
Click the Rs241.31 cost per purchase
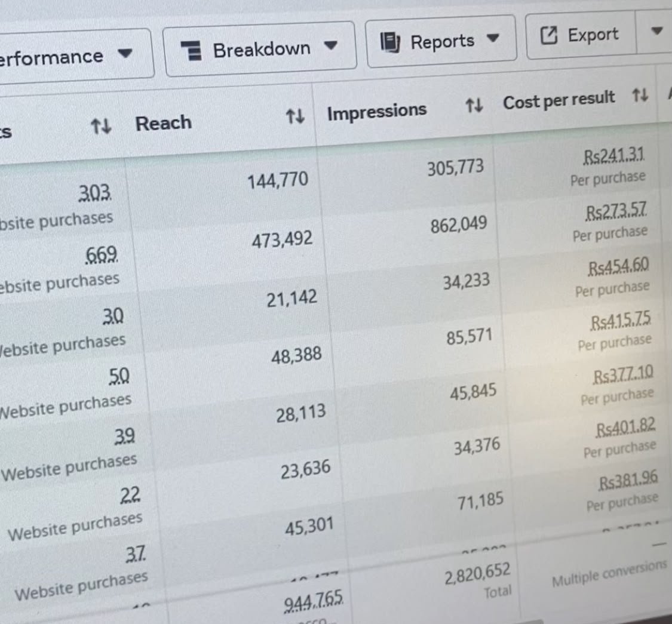point(613,156)
